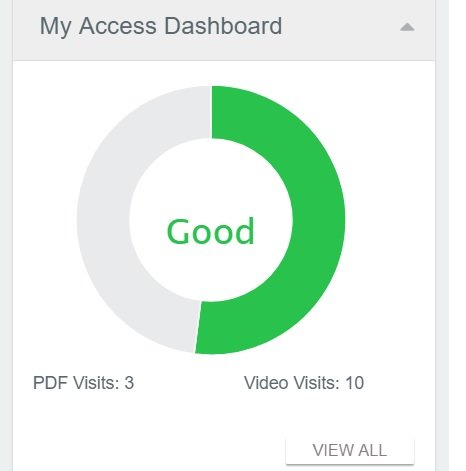
Task: Click the Video Visits: 10 label
Action: click(x=304, y=383)
